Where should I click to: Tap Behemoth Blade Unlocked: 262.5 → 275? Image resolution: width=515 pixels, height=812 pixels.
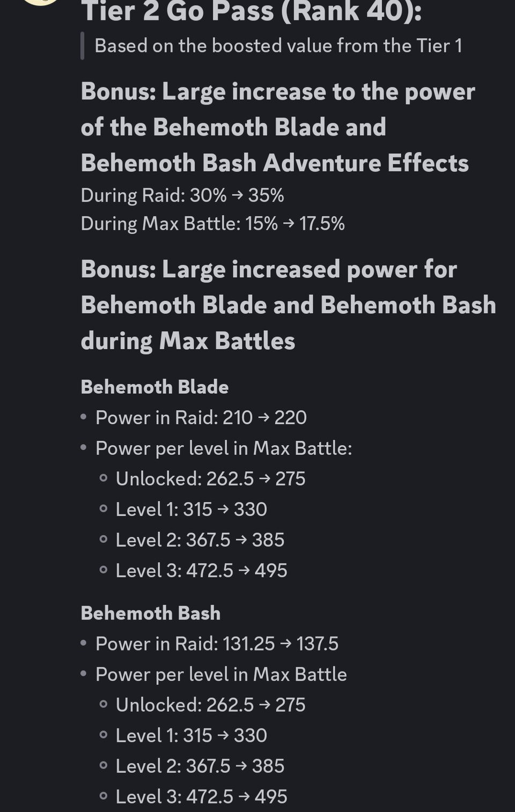click(x=210, y=479)
